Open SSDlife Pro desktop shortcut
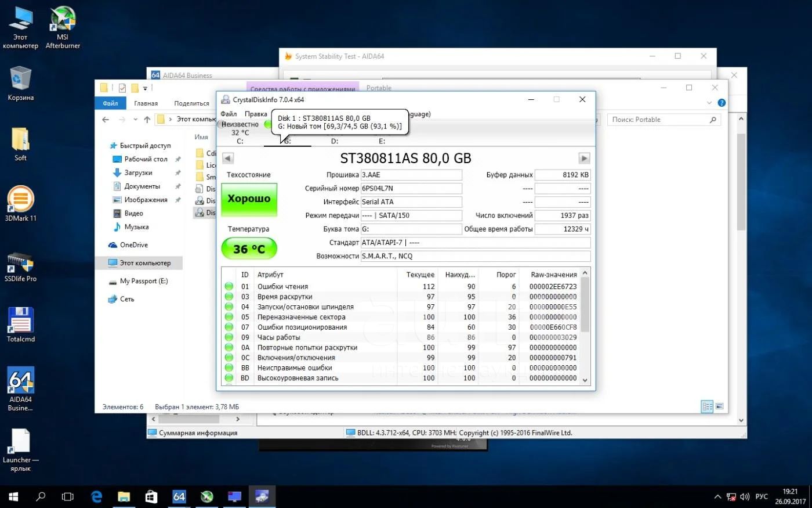The image size is (812, 508). tap(20, 267)
